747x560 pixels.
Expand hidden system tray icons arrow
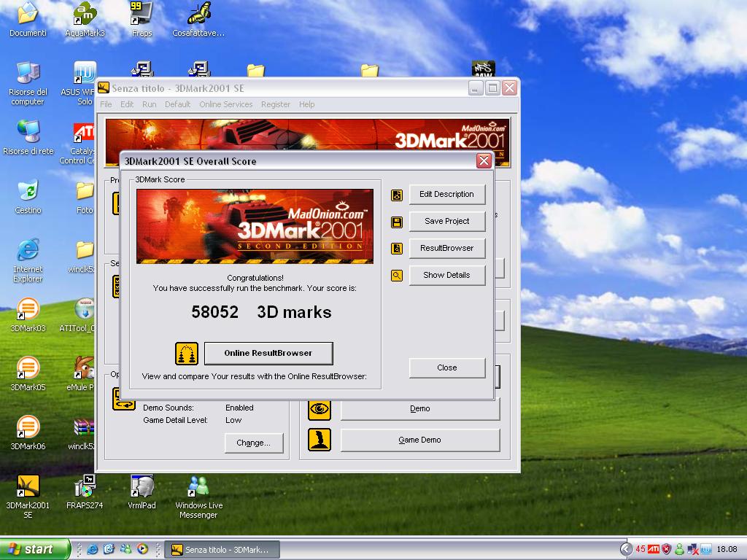(627, 549)
